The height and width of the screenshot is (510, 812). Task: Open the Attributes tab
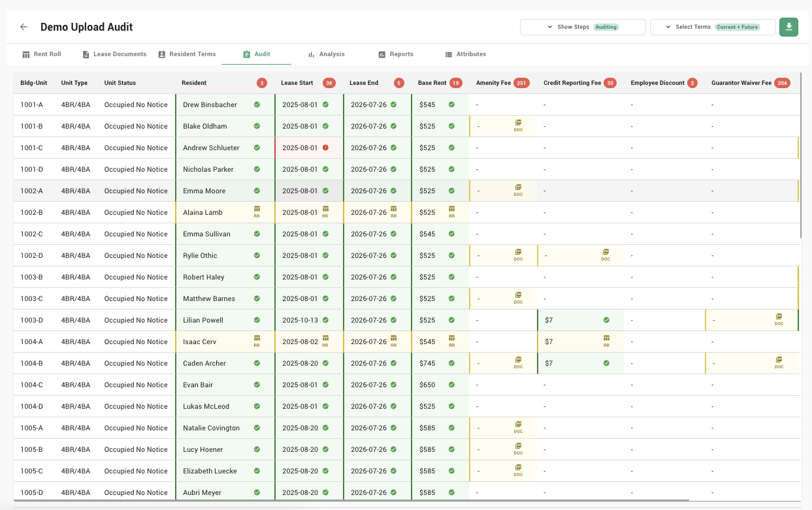pos(466,54)
